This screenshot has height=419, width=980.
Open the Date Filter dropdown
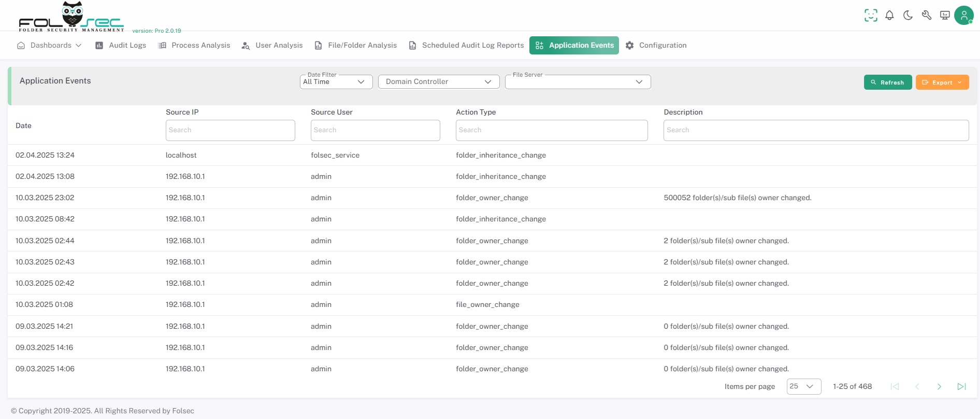pyautogui.click(x=336, y=82)
